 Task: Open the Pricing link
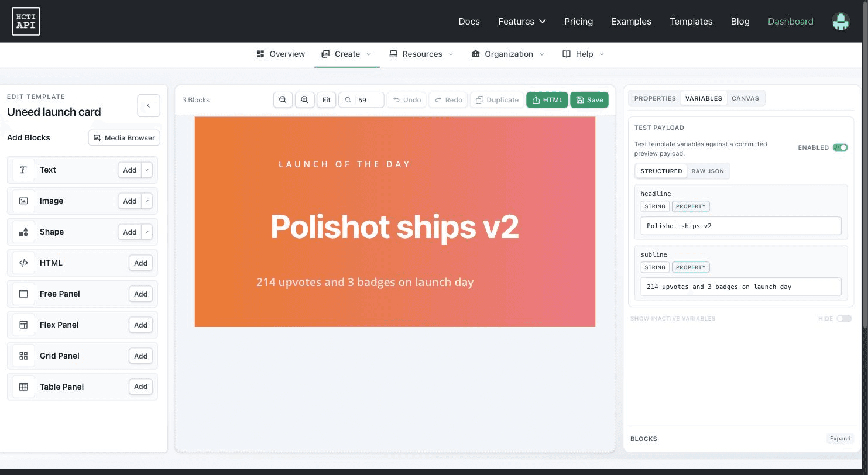pyautogui.click(x=578, y=21)
